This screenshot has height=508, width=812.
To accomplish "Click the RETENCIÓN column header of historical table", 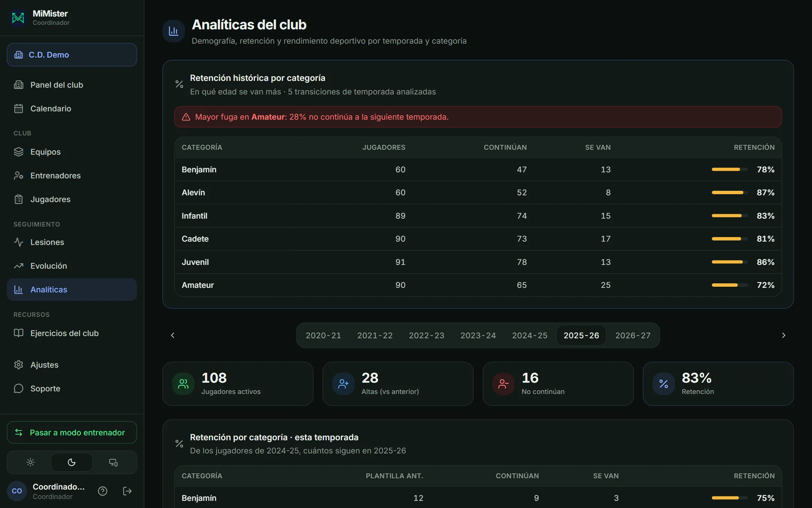I will click(754, 147).
